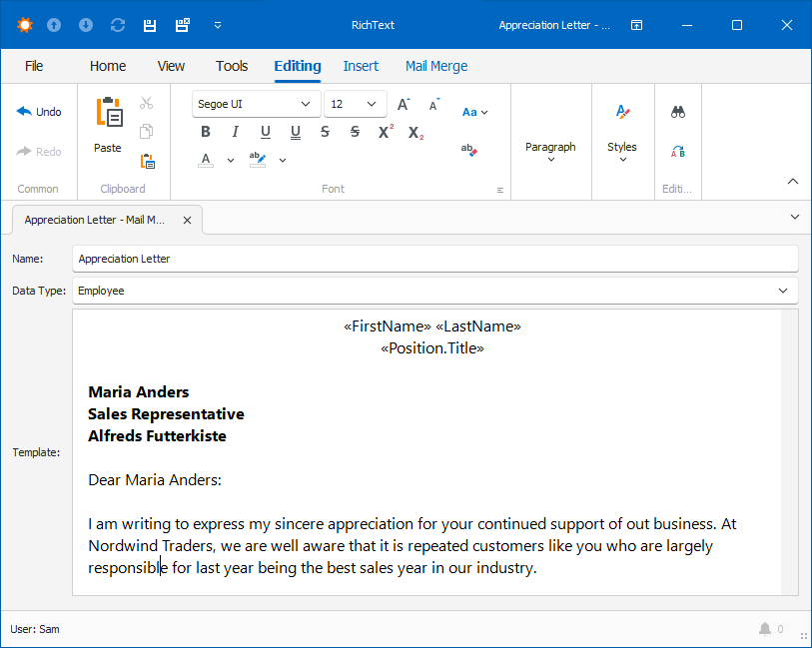Screen dimensions: 812x648
Task: Click the Copy icon below the scissors
Action: pos(146,132)
